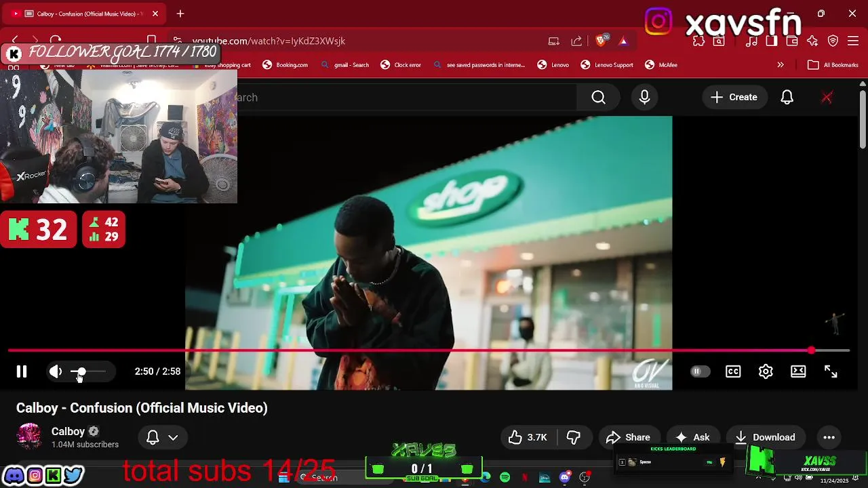This screenshot has width=868, height=488.
Task: Open the browser hamburger menu
Action: click(x=852, y=41)
